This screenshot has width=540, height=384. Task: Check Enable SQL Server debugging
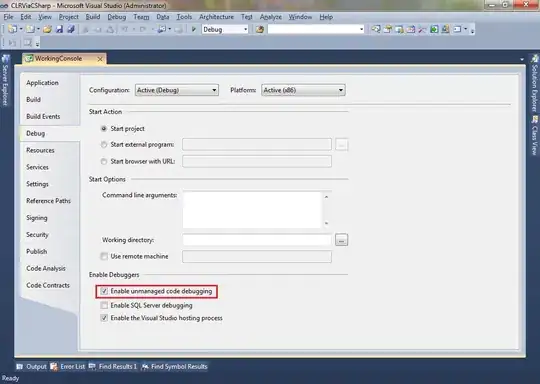pyautogui.click(x=104, y=305)
